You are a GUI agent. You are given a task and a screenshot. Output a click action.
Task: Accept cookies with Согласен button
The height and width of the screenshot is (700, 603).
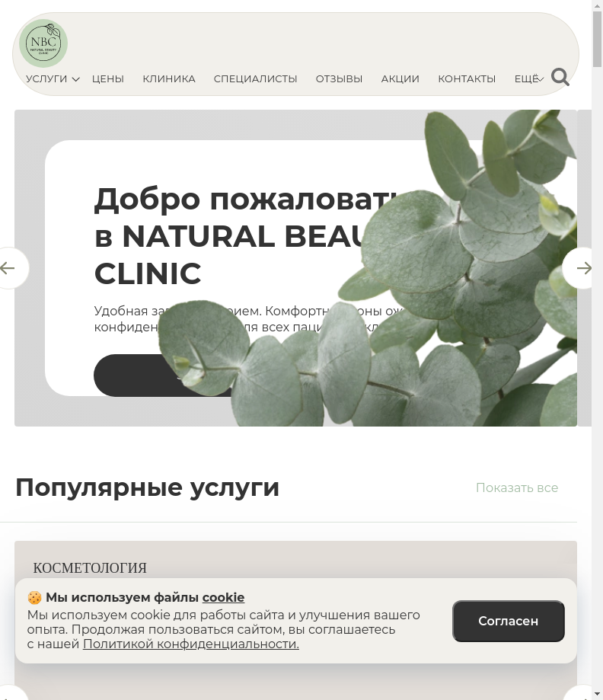(509, 621)
